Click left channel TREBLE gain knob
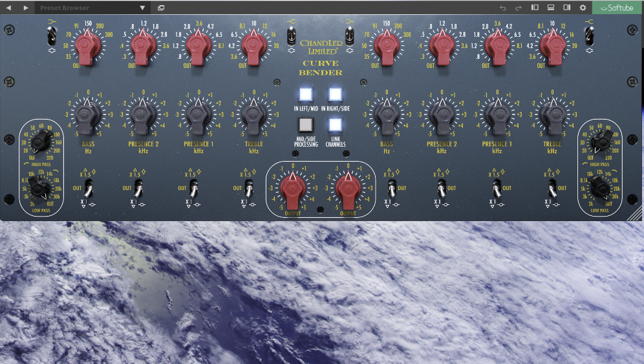The width and height of the screenshot is (644, 364). click(254, 116)
